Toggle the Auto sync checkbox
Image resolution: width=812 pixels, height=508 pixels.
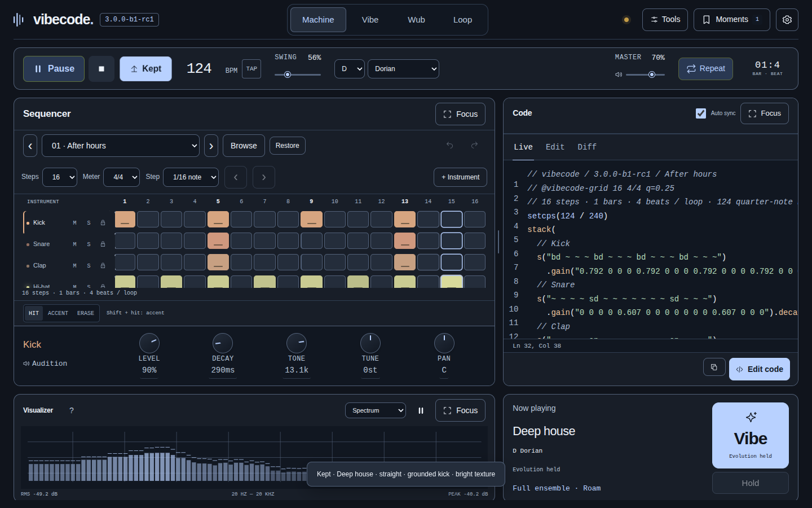pyautogui.click(x=701, y=113)
